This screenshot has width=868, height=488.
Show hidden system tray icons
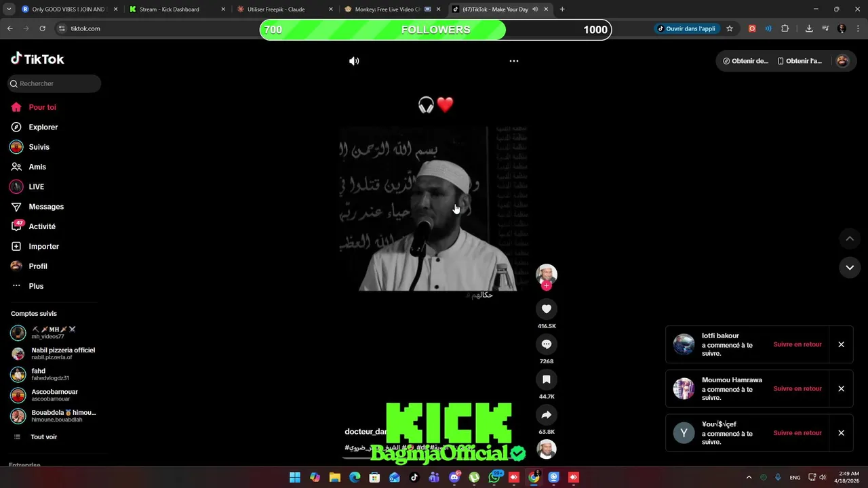(749, 477)
